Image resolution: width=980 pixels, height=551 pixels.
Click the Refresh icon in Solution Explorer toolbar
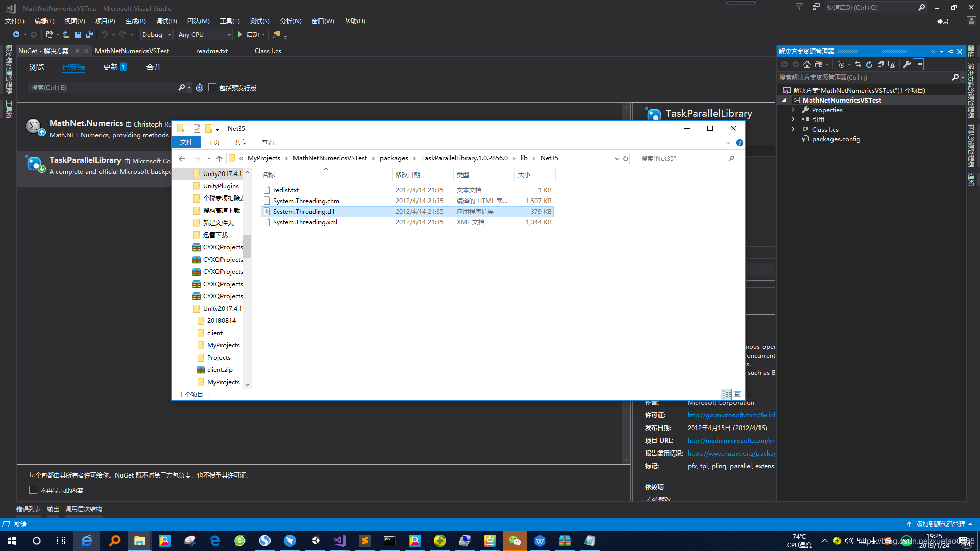(869, 64)
